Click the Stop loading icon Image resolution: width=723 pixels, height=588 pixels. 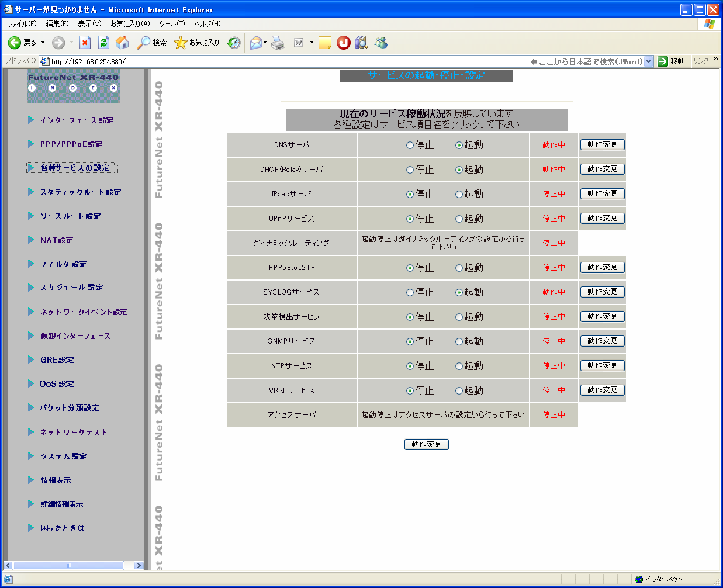pyautogui.click(x=85, y=43)
